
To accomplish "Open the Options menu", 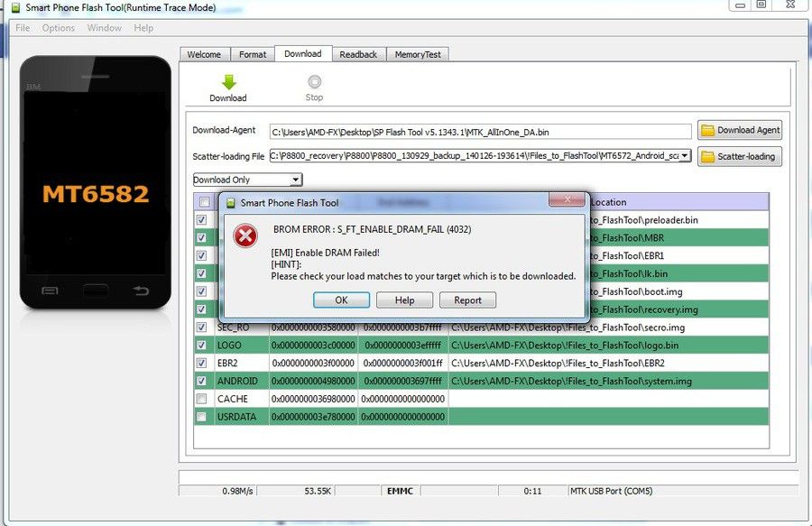I will 58,28.
